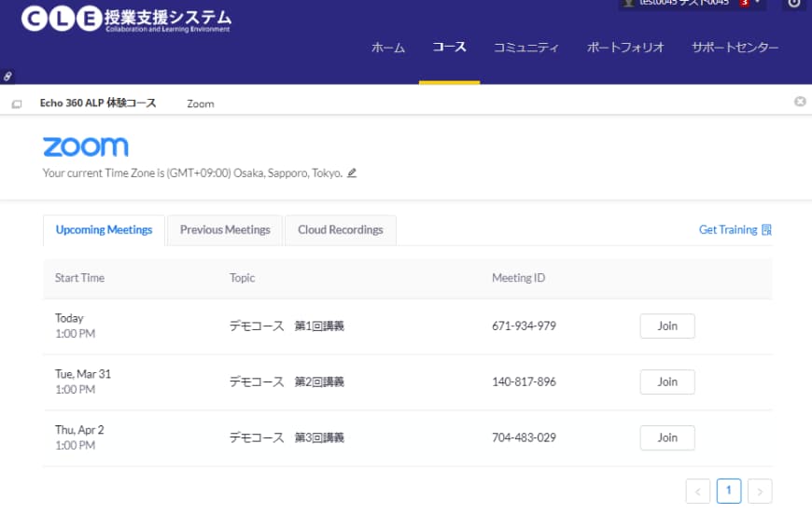
Task: Click the Topic column header
Action: pos(243,278)
